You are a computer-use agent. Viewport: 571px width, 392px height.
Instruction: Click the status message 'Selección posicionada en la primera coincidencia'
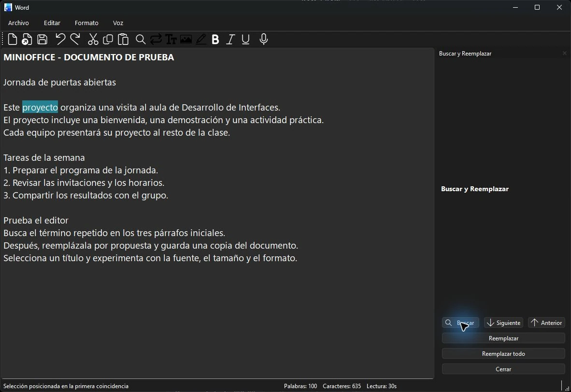(66, 386)
